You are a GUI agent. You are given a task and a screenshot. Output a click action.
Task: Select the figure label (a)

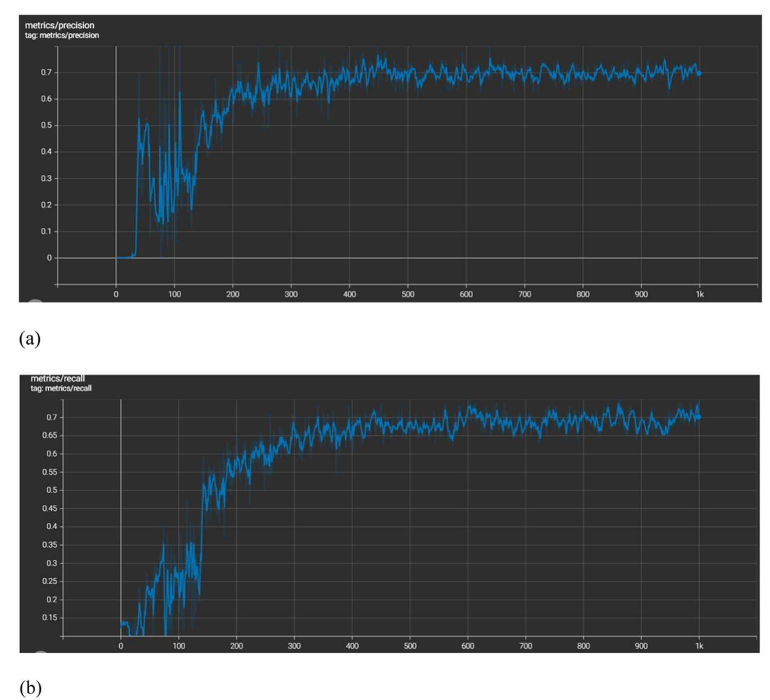tap(29, 339)
